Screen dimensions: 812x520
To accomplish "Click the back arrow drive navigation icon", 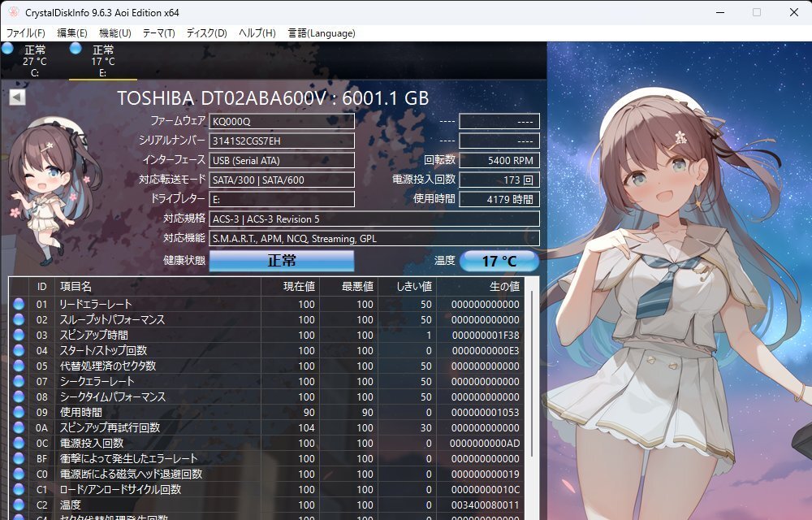I will point(17,97).
